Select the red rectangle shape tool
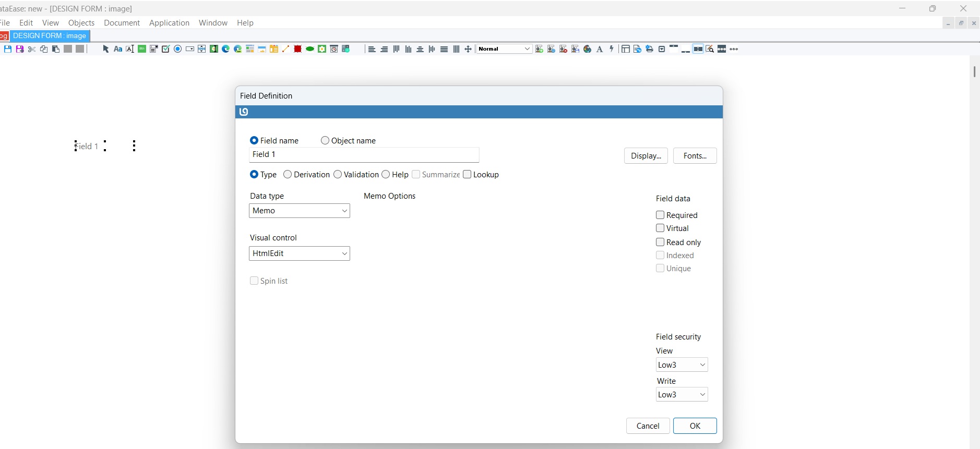 pyautogui.click(x=297, y=49)
